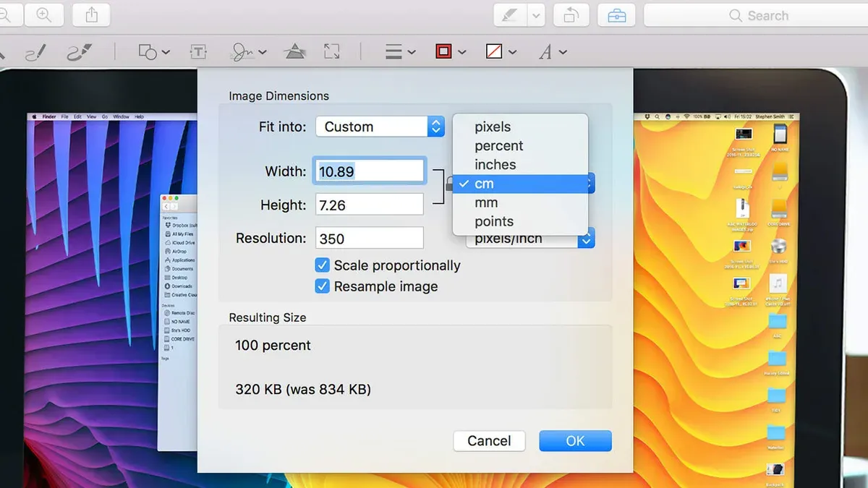Click the Cancel button
Viewport: 868px width, 488px height.
(489, 441)
